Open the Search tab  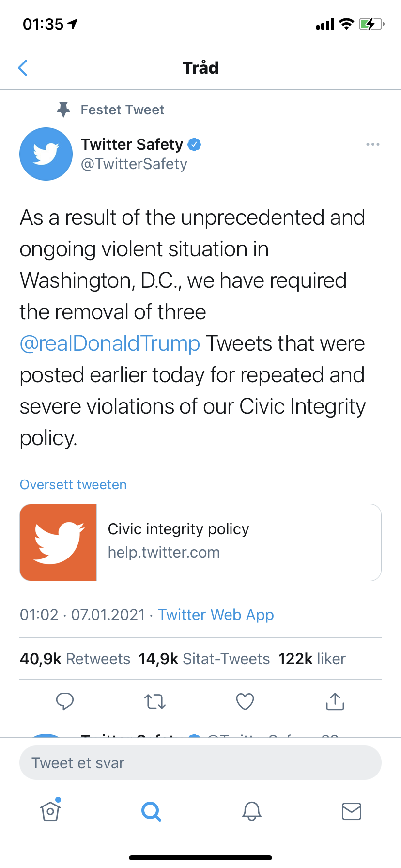(x=151, y=811)
